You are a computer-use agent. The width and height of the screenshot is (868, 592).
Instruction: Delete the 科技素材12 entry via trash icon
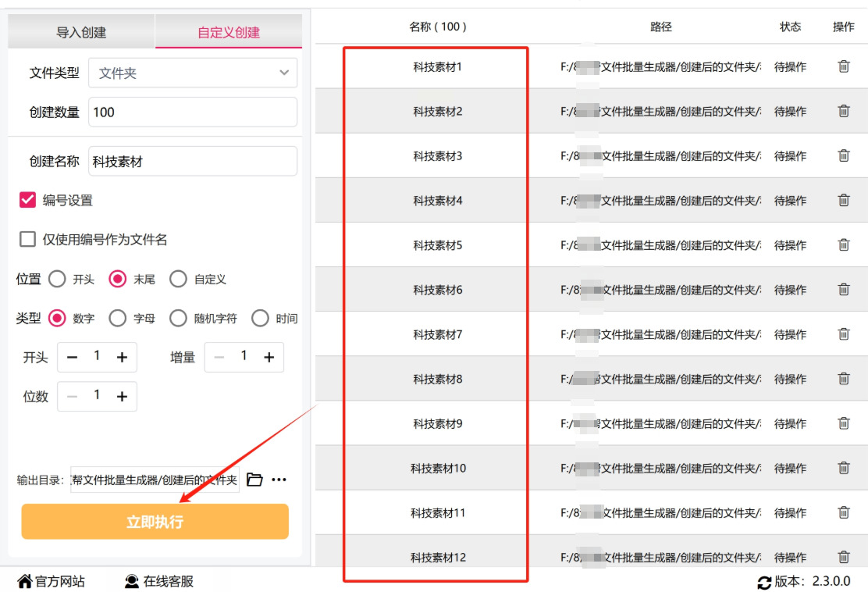(x=844, y=557)
